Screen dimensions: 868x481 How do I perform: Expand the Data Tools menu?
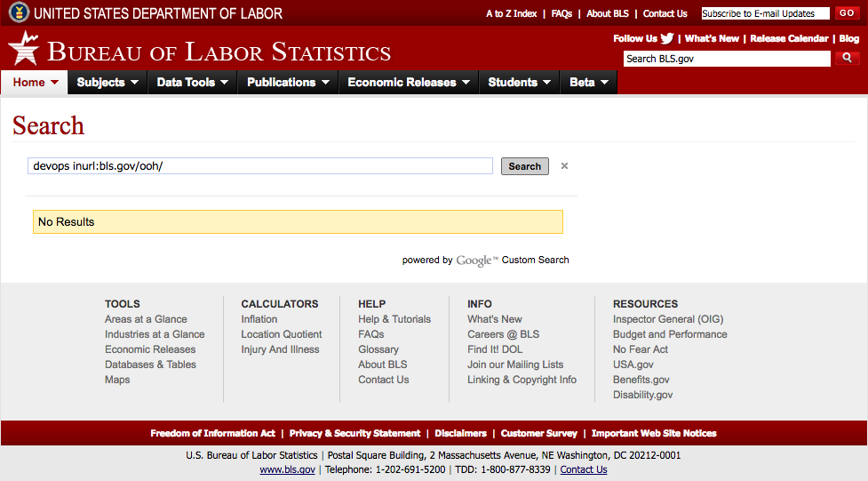(x=192, y=82)
